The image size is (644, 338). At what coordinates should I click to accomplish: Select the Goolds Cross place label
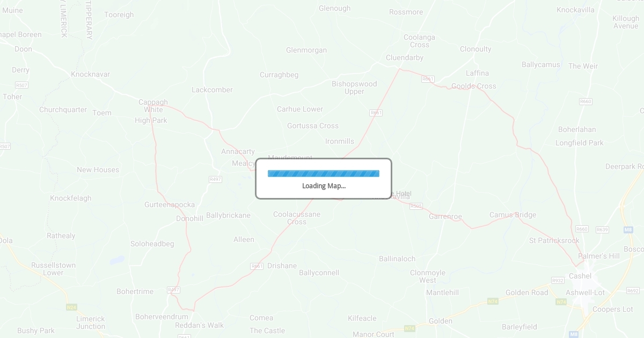pos(474,86)
